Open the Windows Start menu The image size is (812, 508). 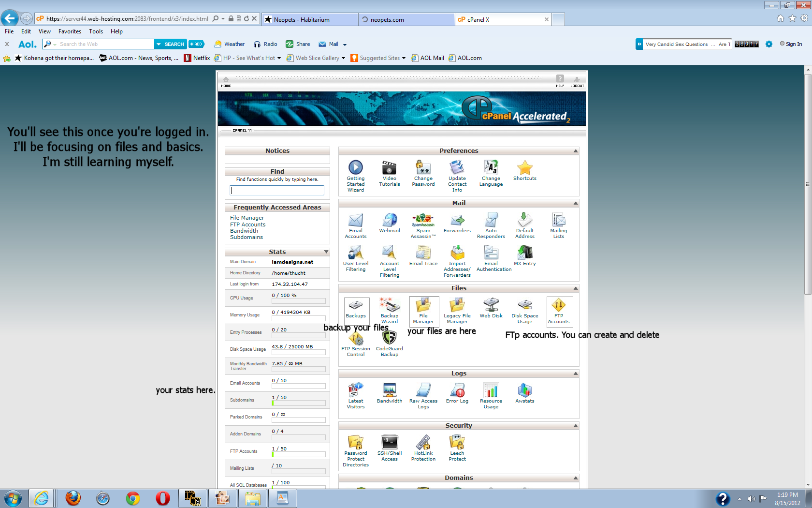click(x=13, y=498)
